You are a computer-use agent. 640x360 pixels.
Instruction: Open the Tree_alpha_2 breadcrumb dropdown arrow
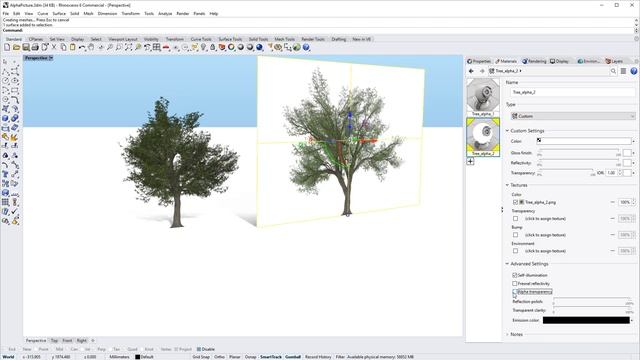(520, 71)
